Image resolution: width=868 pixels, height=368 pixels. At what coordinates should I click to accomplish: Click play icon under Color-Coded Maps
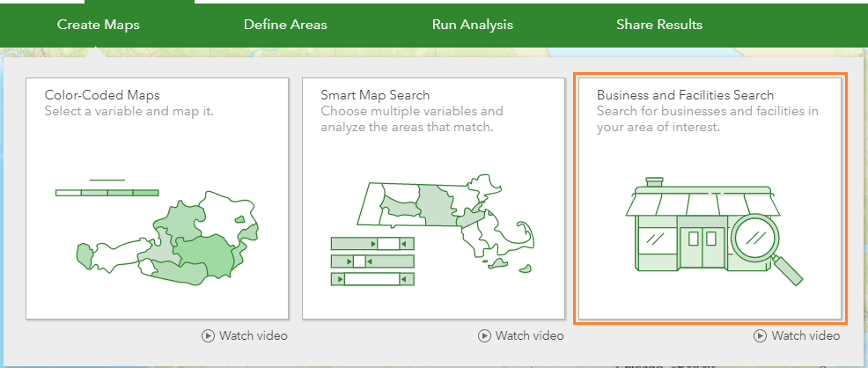point(208,335)
